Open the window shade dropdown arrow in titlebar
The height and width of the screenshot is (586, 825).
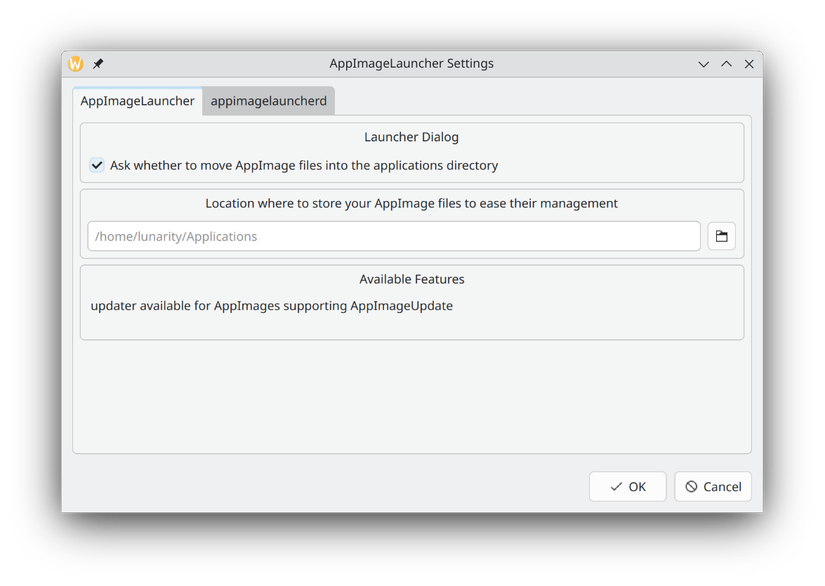pos(703,63)
